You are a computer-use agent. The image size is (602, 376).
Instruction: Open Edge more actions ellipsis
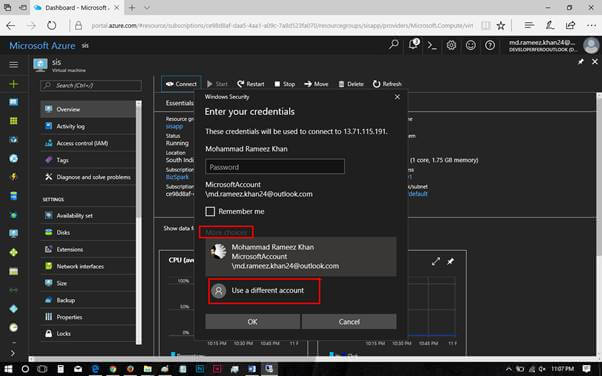(x=591, y=25)
